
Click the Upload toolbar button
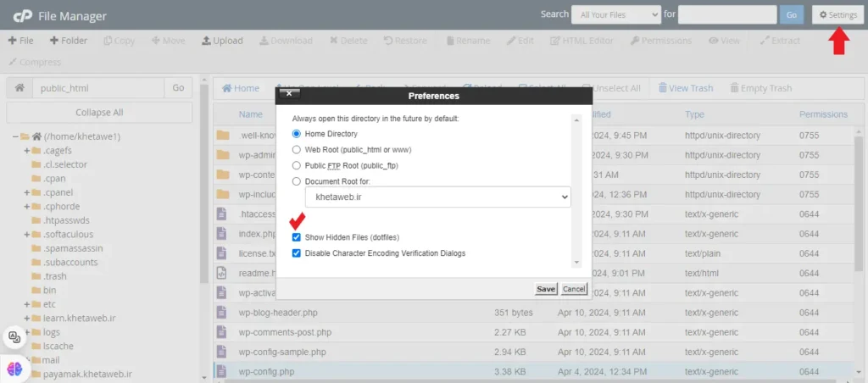(222, 41)
